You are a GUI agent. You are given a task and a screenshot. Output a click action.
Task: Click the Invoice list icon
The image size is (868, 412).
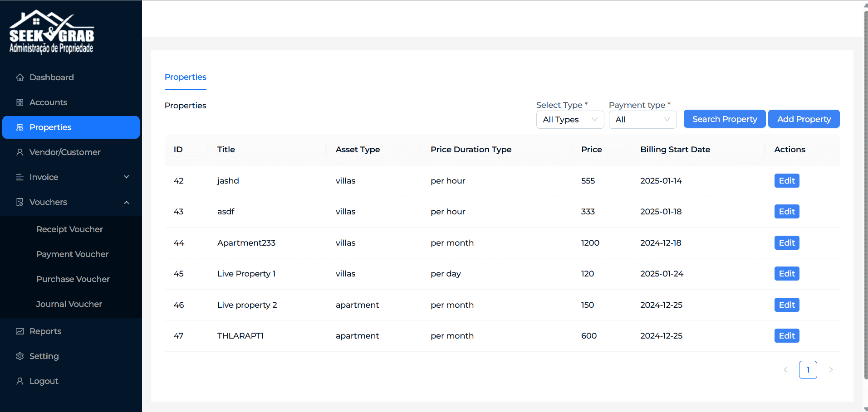[x=20, y=177]
